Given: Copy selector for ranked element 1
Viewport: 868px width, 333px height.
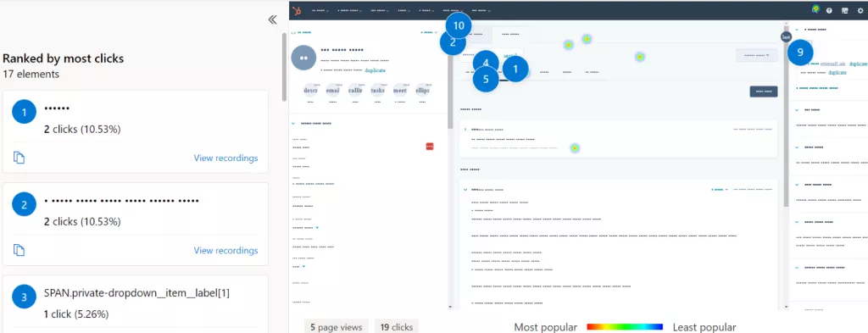Looking at the screenshot, I should [19, 158].
